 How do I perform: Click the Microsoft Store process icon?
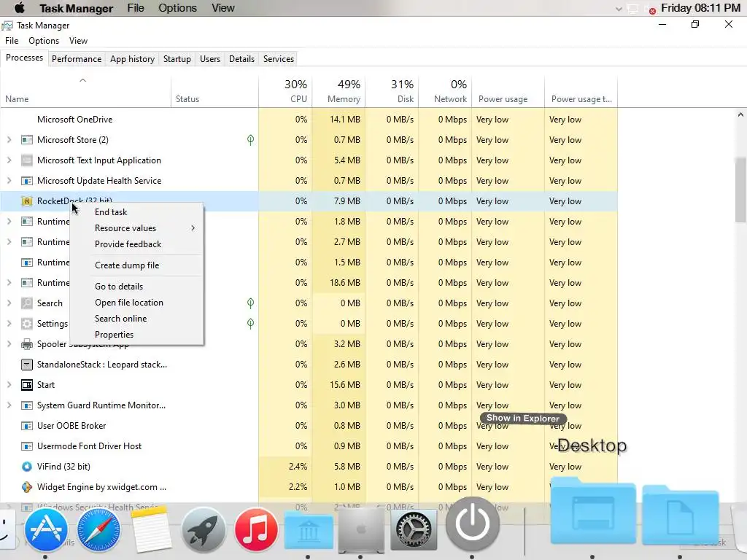(x=27, y=140)
